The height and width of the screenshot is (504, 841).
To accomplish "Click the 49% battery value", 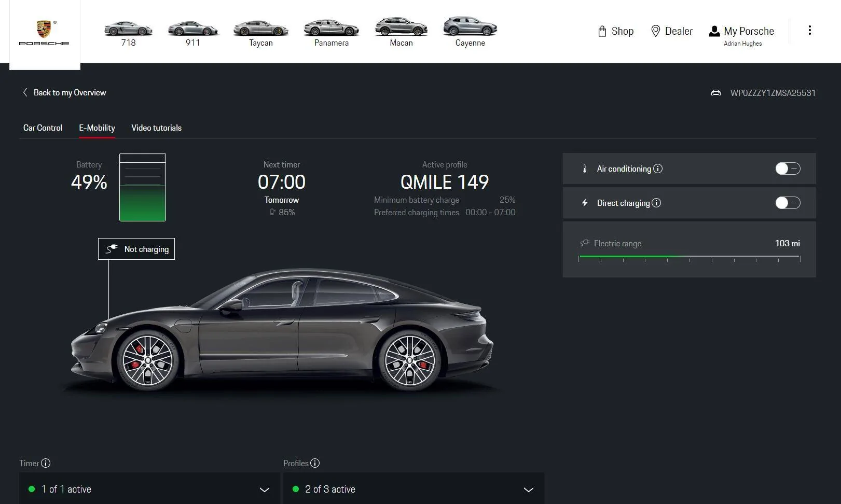I will pyautogui.click(x=89, y=182).
